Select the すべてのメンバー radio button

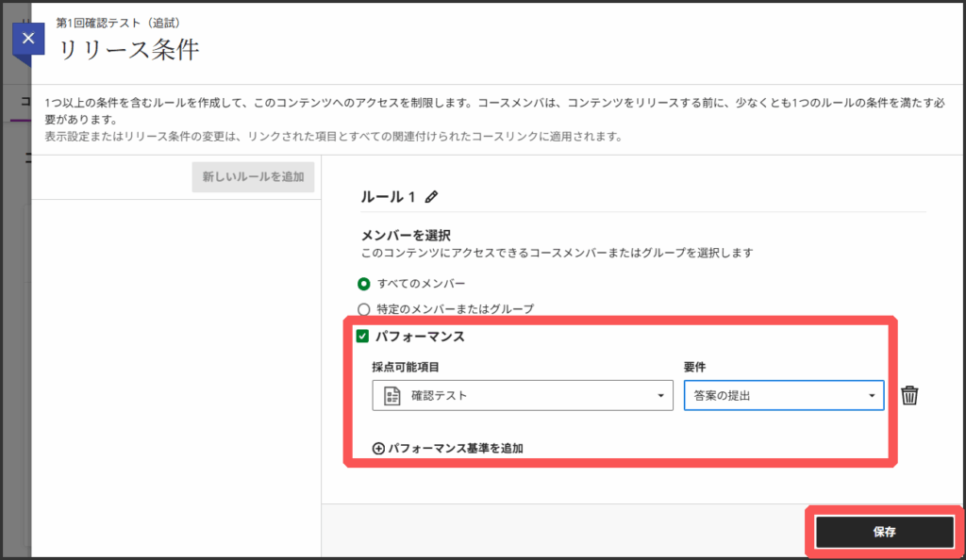tap(364, 283)
